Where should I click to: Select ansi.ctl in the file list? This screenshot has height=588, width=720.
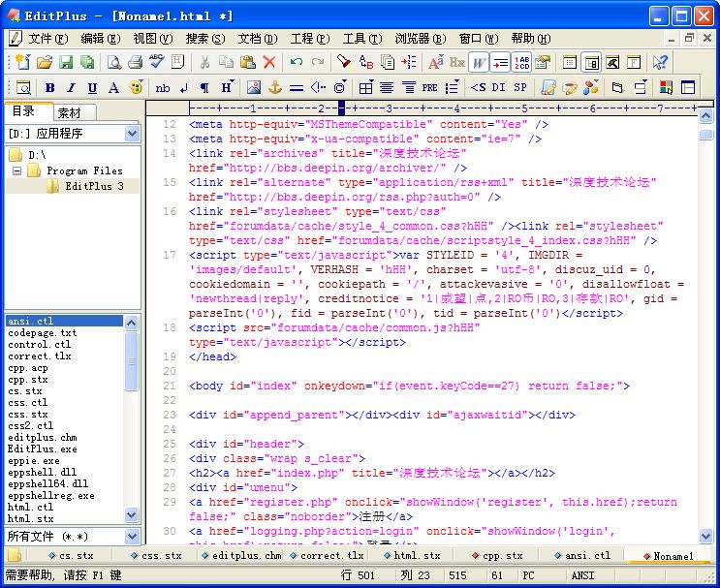pos(64,321)
